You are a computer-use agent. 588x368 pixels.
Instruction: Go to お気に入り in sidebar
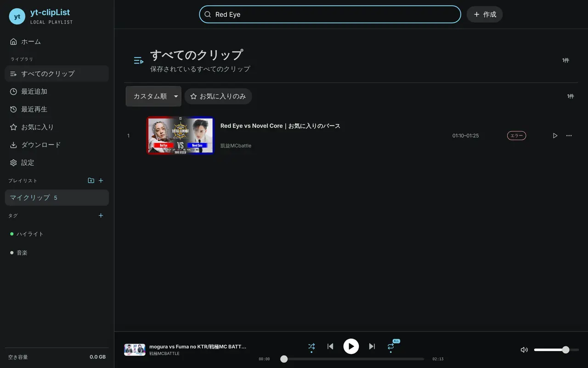57,127
